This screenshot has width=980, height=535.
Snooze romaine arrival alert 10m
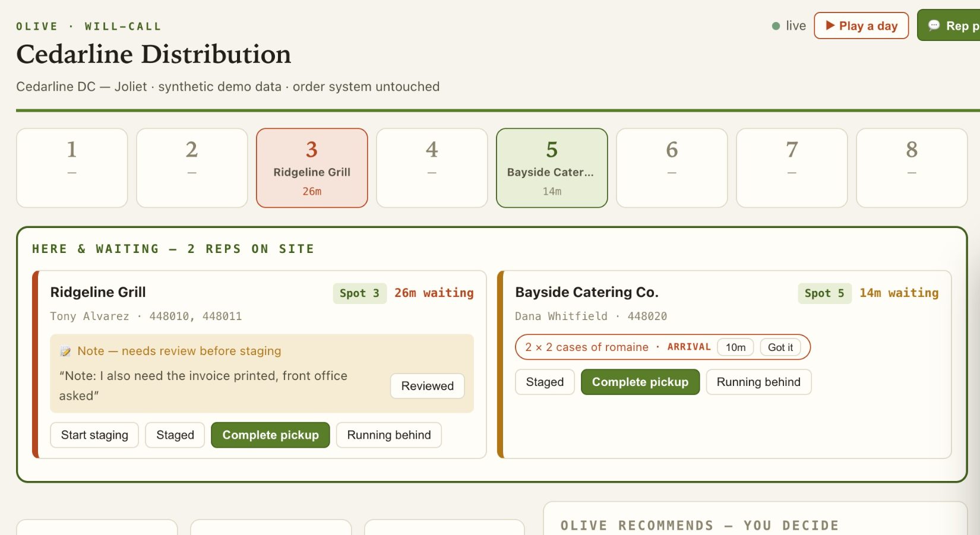[735, 347]
